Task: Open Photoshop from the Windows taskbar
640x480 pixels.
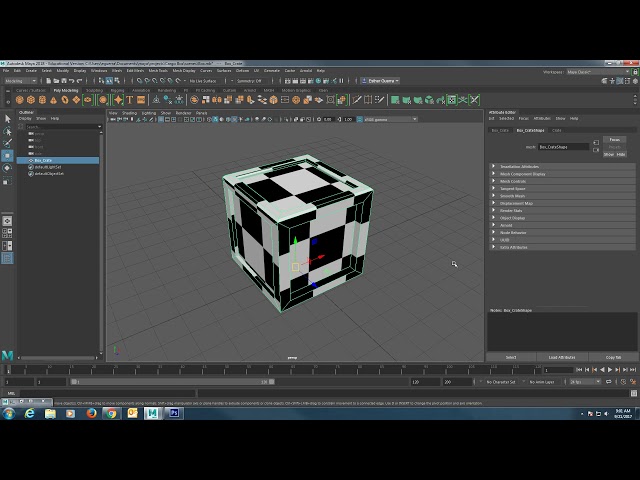Action: 174,413
